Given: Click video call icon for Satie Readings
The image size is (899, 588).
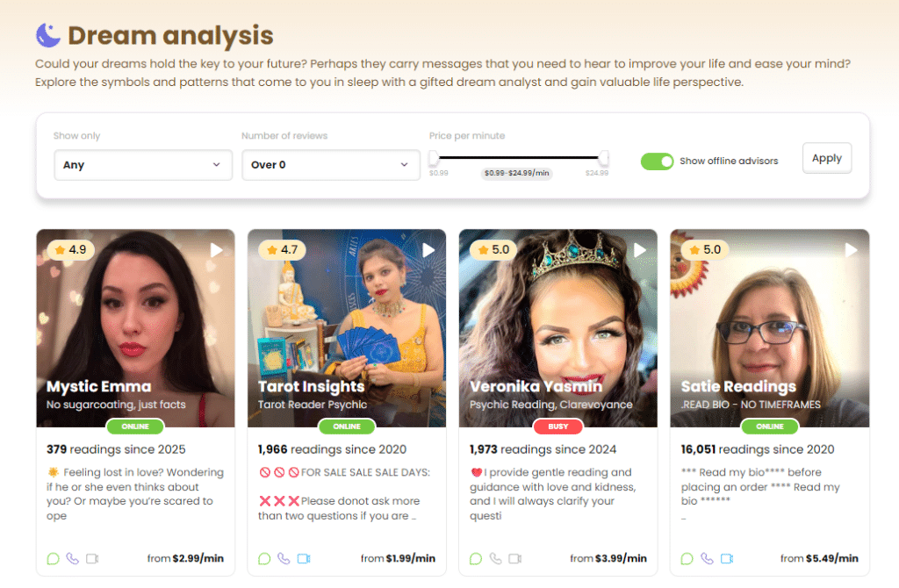Looking at the screenshot, I should click(x=727, y=558).
